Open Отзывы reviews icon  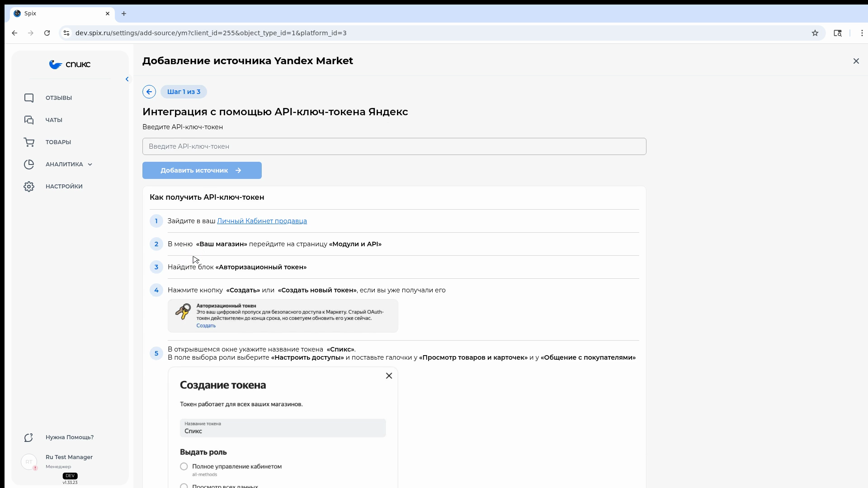[29, 98]
